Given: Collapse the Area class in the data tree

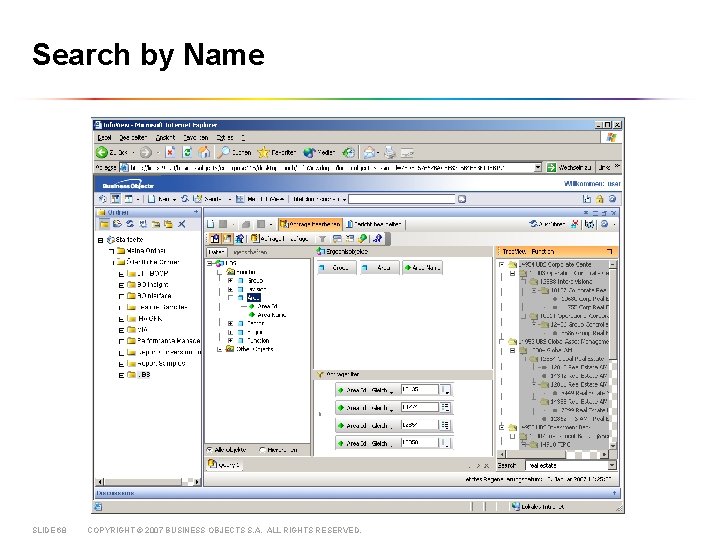Looking at the screenshot, I should click(231, 298).
